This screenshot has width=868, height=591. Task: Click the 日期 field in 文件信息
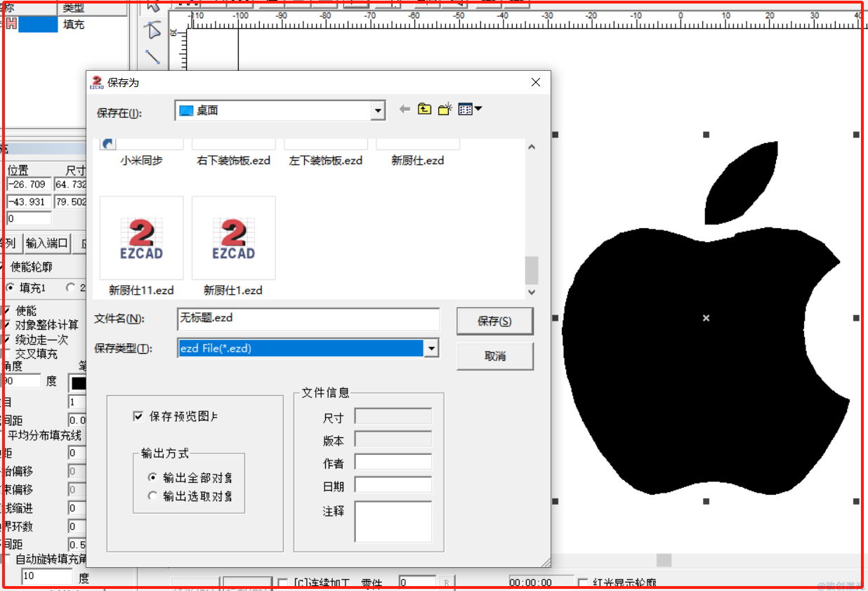pos(393,485)
